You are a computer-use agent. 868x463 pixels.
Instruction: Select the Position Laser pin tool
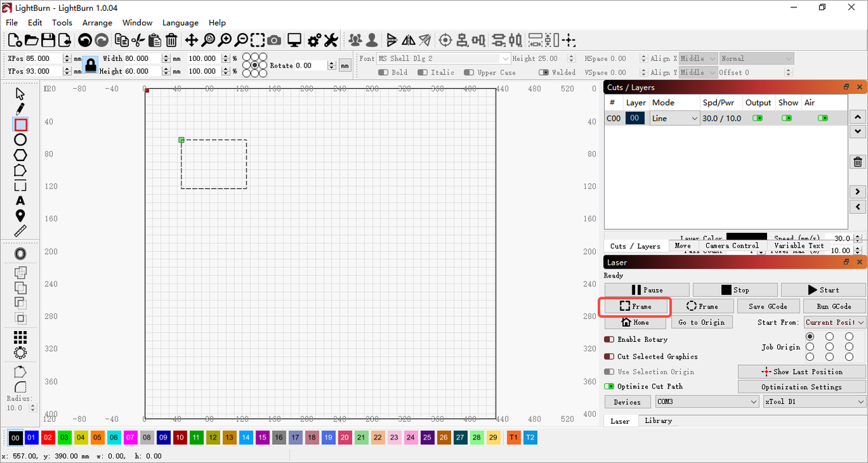pyautogui.click(x=20, y=216)
